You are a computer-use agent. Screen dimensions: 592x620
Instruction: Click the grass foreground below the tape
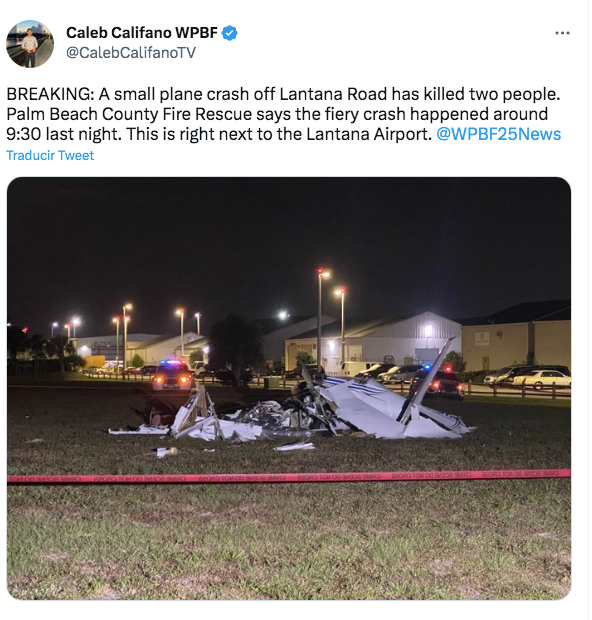(289, 542)
